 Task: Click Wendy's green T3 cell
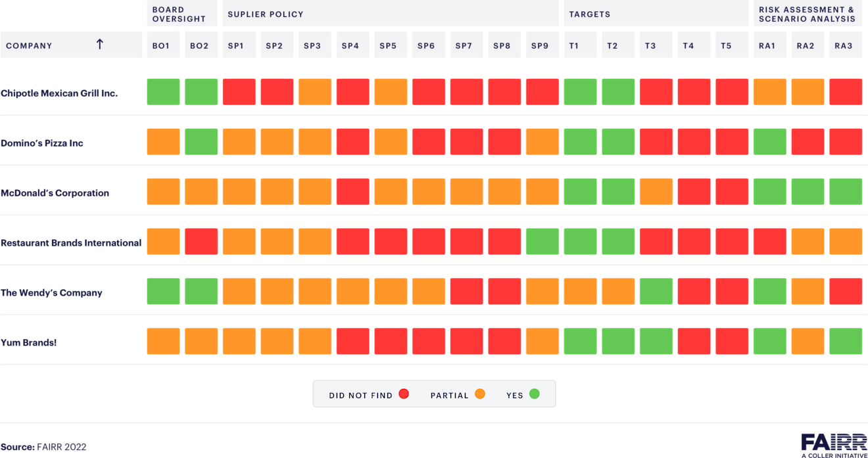coord(656,292)
